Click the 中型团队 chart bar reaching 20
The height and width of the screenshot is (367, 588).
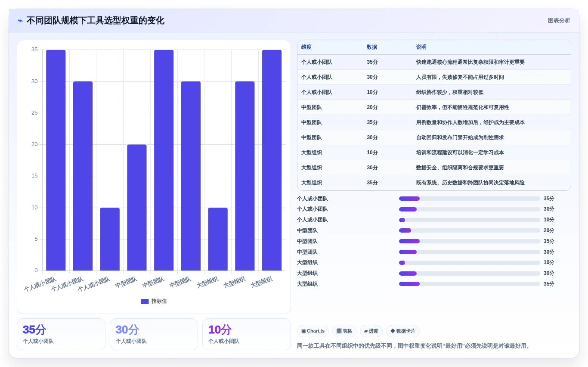(x=137, y=208)
